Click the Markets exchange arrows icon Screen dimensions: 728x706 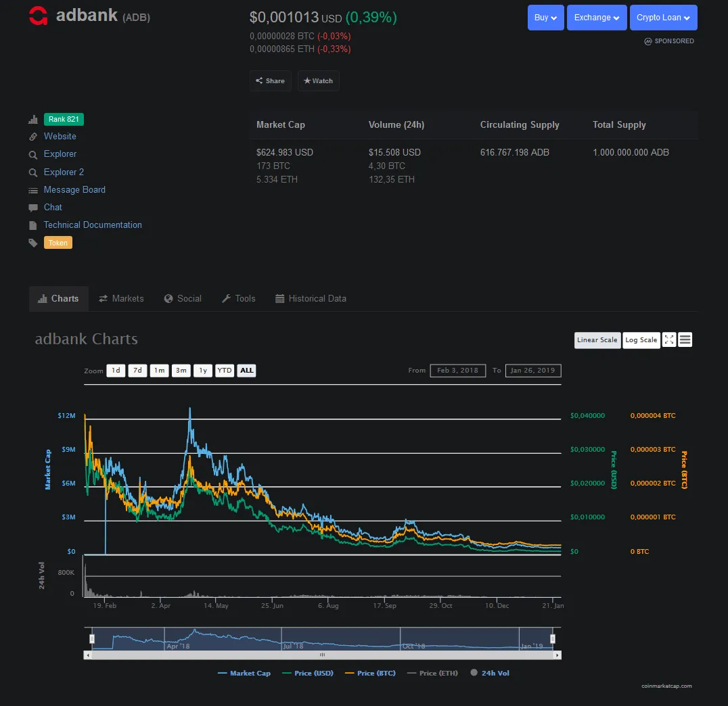103,299
